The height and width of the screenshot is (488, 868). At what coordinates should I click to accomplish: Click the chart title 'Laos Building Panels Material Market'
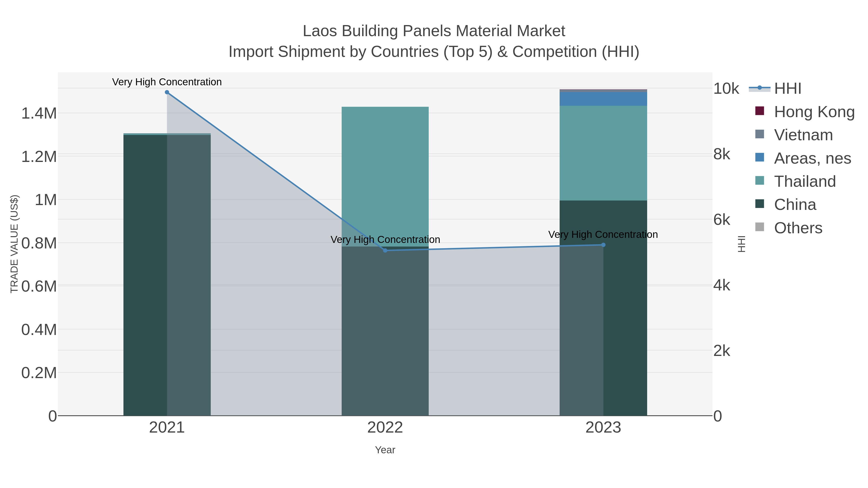[x=434, y=31]
